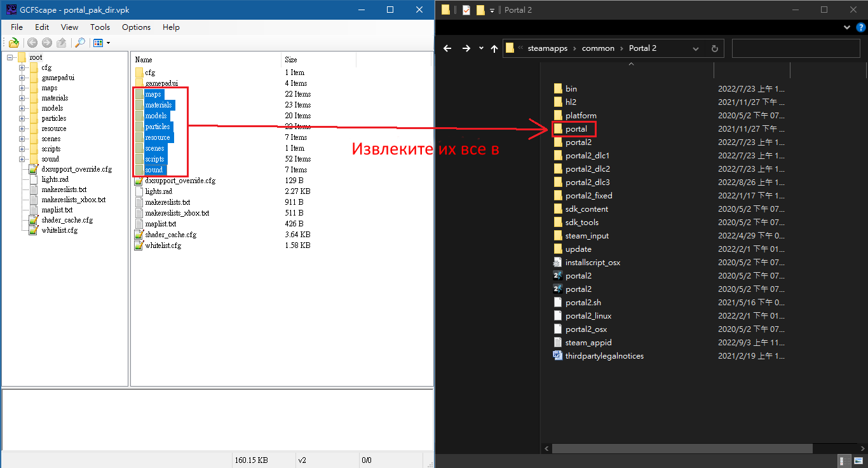This screenshot has width=868, height=468.
Task: Click the Explorer back navigation arrow
Action: [447, 48]
